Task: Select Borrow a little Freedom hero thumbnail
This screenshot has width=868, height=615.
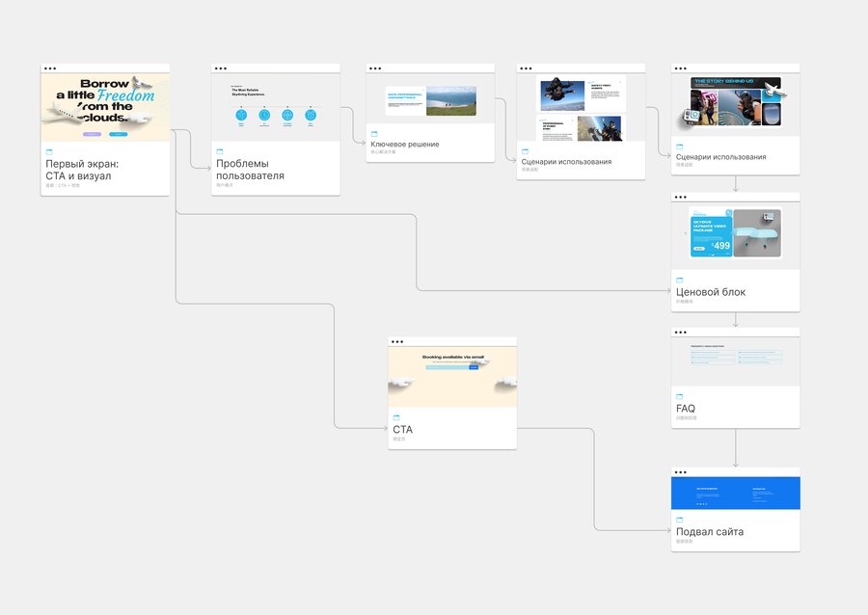Action: coord(105,107)
